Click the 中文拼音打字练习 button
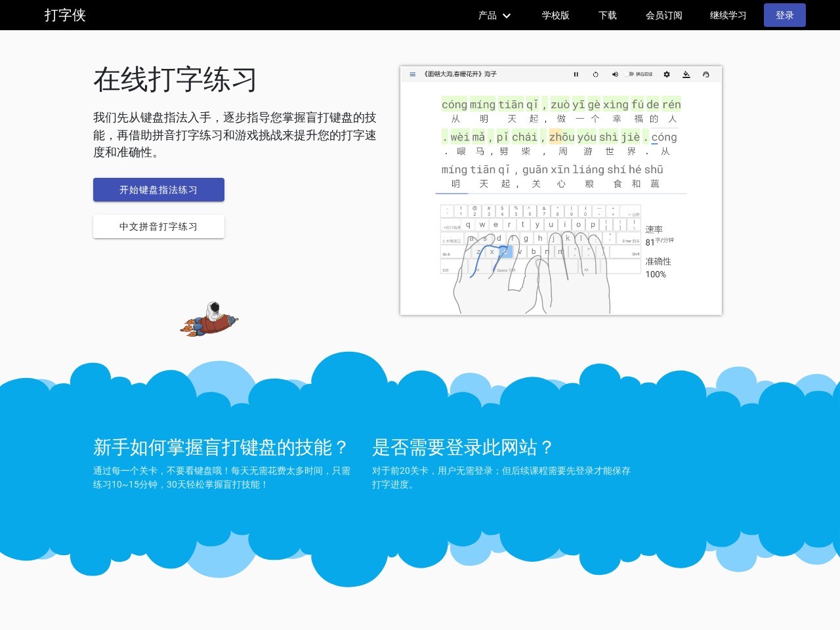The height and width of the screenshot is (630, 840). point(159,226)
